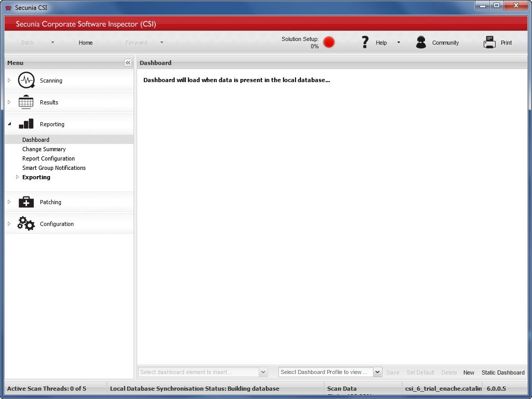Open Smart Group Notifications page
Image resolution: width=532 pixels, height=399 pixels.
coord(54,168)
